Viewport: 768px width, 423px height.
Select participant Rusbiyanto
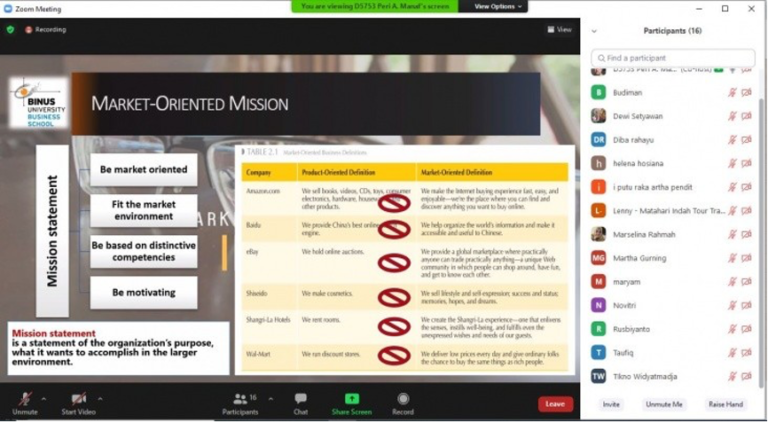click(671, 329)
